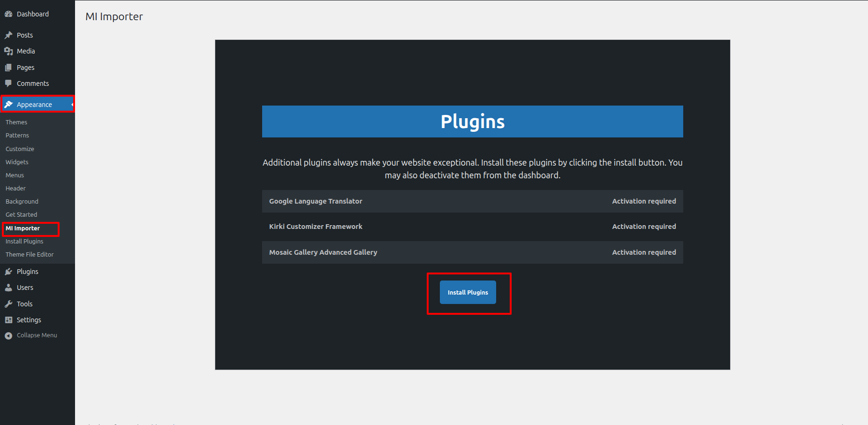Collapse the Appearance submenu arrow
The height and width of the screenshot is (425, 868).
(72, 105)
